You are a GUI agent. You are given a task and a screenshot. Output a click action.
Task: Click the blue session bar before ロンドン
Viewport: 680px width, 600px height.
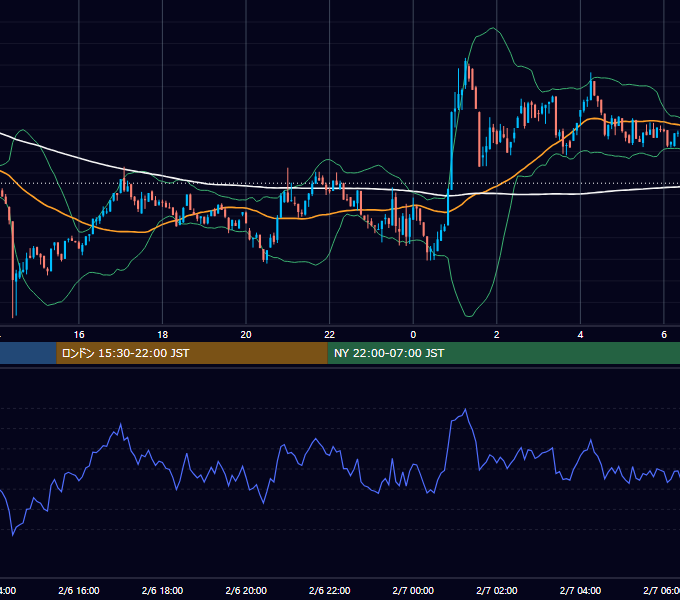(28, 353)
